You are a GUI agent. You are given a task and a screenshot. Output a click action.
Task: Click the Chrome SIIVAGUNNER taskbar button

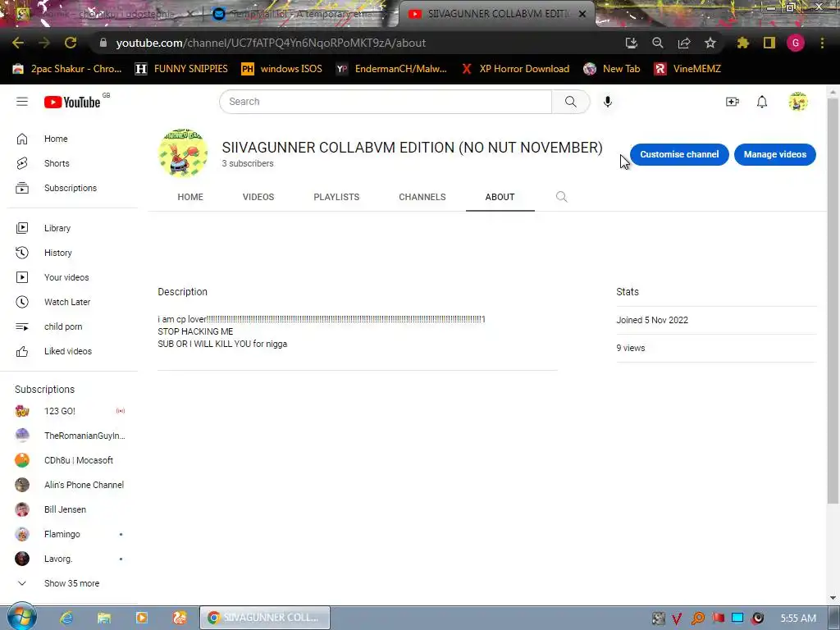pos(265,618)
